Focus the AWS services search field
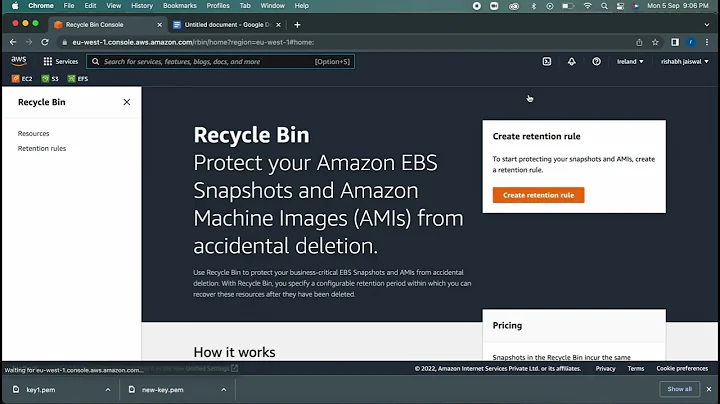Image resolution: width=720 pixels, height=404 pixels. tap(220, 62)
